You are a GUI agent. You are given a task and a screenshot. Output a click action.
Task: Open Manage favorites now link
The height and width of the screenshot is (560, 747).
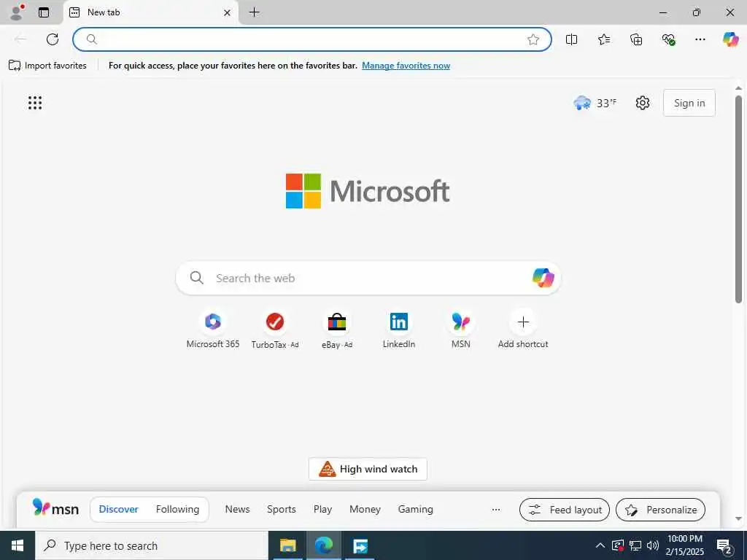(406, 66)
